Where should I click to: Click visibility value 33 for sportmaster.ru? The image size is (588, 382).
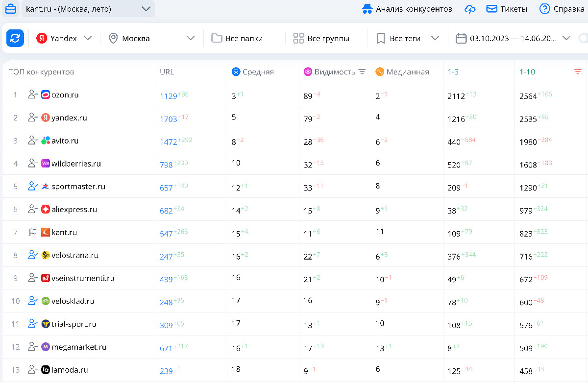(308, 188)
